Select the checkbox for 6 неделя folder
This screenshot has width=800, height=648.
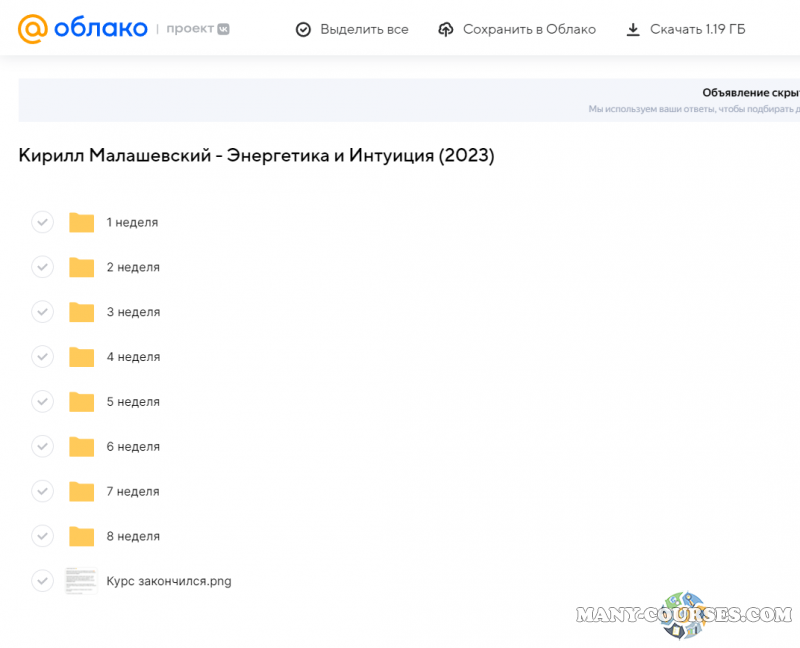(42, 446)
